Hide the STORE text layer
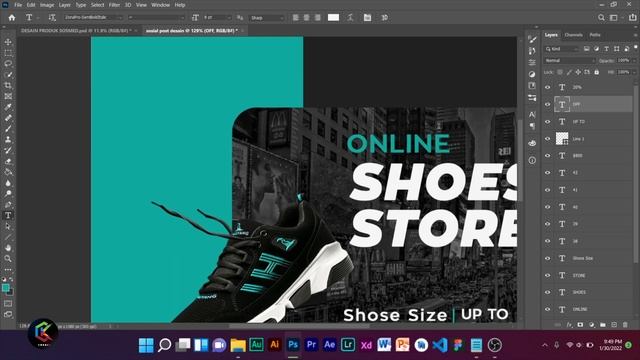This screenshot has width=640, height=360. pyautogui.click(x=548, y=275)
